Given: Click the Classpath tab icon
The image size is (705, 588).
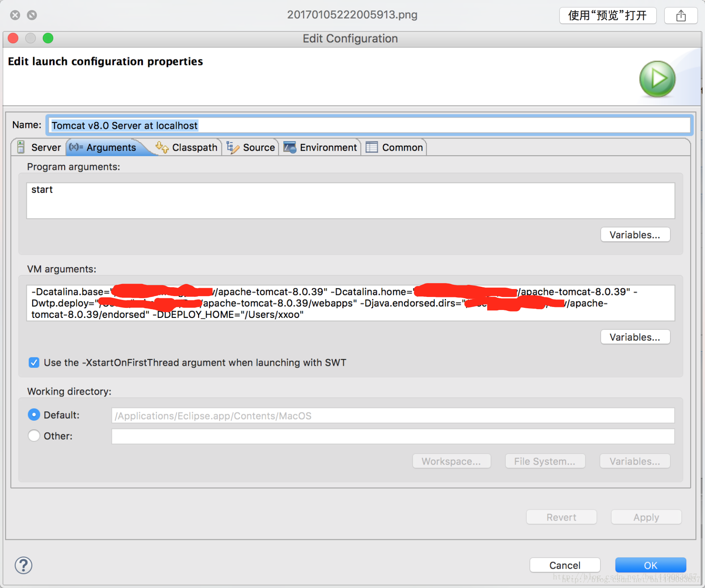Looking at the screenshot, I should click(162, 147).
